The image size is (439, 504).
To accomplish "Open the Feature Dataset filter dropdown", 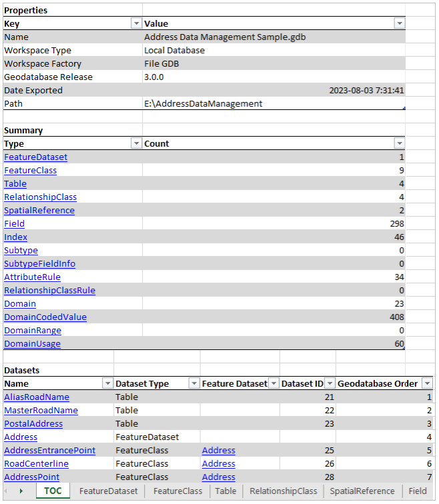I will pos(274,383).
